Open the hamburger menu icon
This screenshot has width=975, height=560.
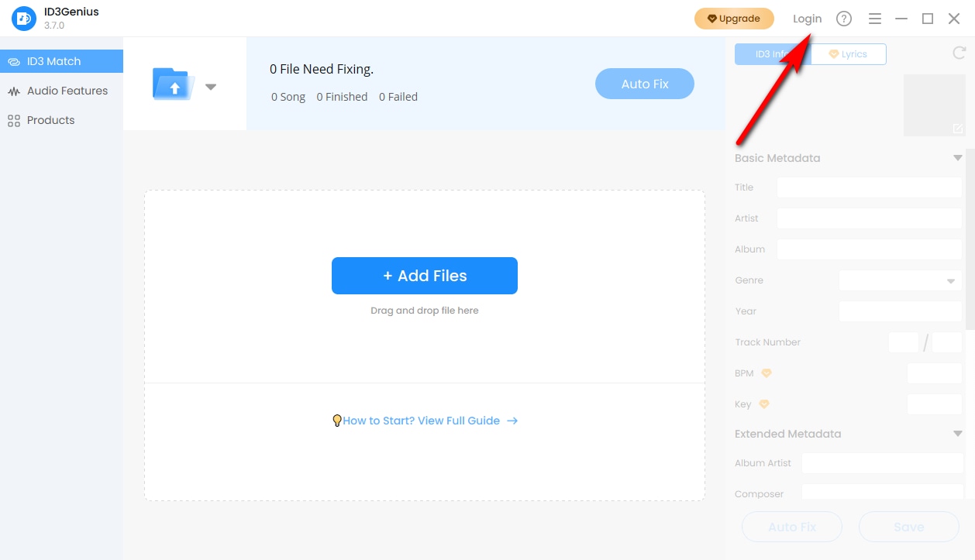click(875, 19)
